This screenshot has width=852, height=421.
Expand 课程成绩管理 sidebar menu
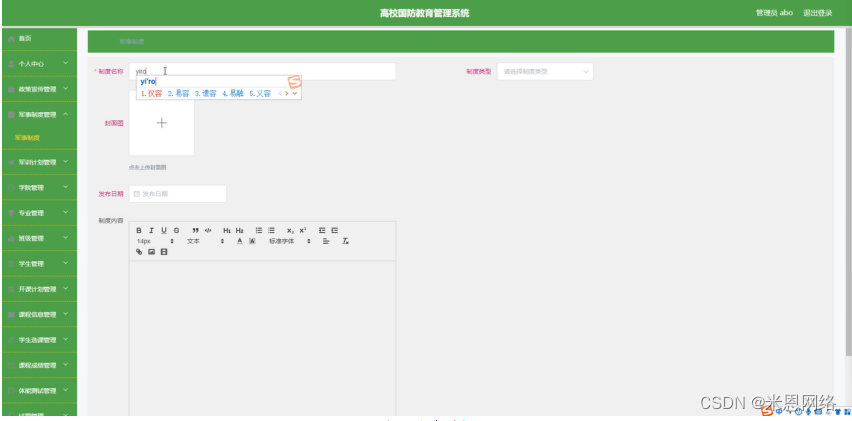tap(39, 365)
